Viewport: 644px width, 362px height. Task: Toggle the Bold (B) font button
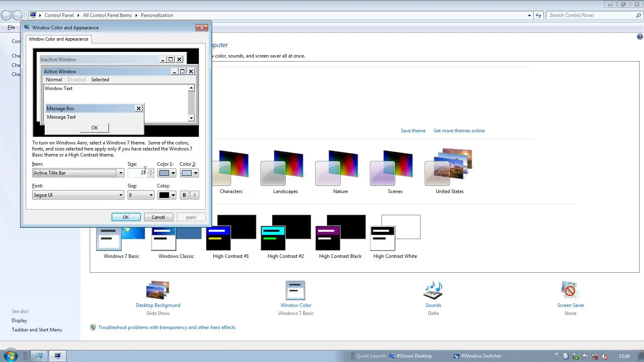pyautogui.click(x=184, y=195)
